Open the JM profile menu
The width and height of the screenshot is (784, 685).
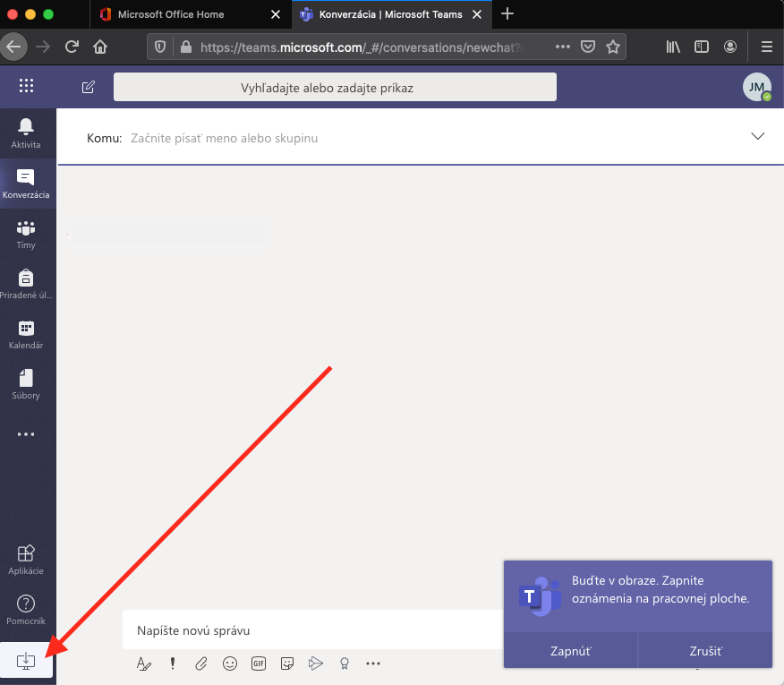(x=756, y=87)
